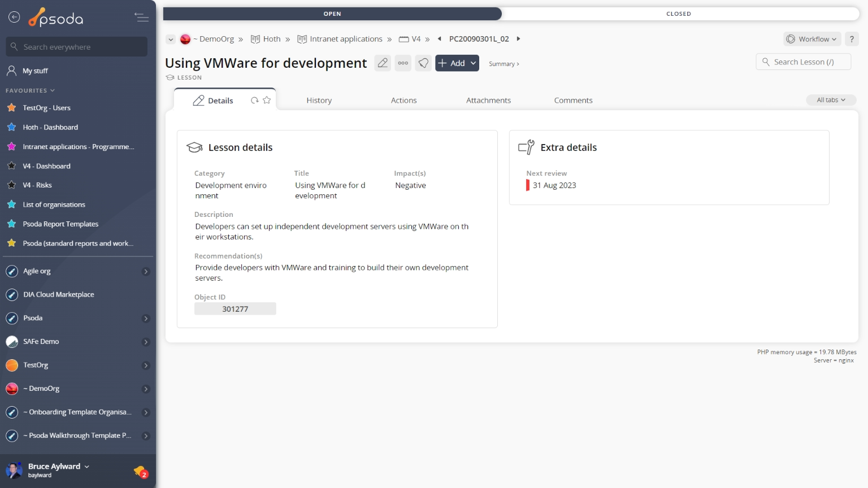Click the Summary link
Screen dimensions: 868x488
[x=504, y=64]
